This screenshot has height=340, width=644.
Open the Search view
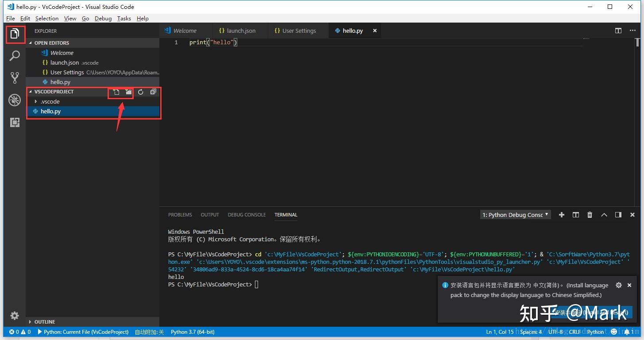pyautogui.click(x=15, y=56)
